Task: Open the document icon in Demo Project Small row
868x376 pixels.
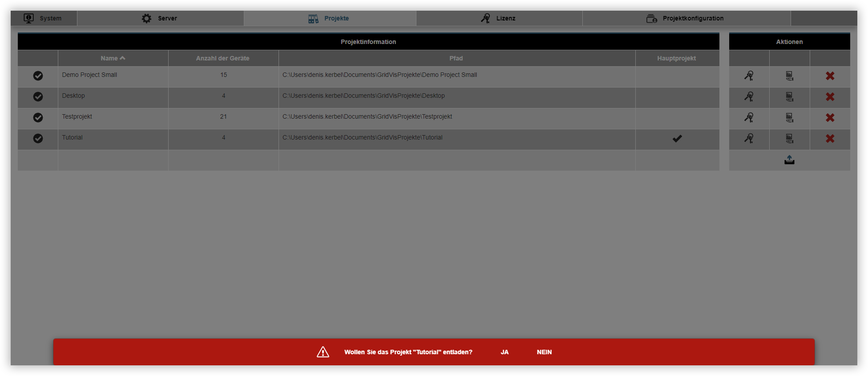Action: [790, 76]
